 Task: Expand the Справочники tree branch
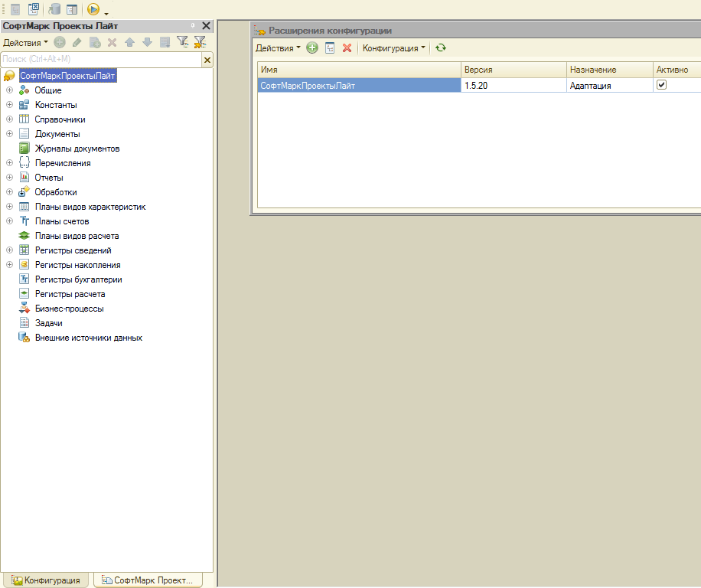[x=9, y=119]
